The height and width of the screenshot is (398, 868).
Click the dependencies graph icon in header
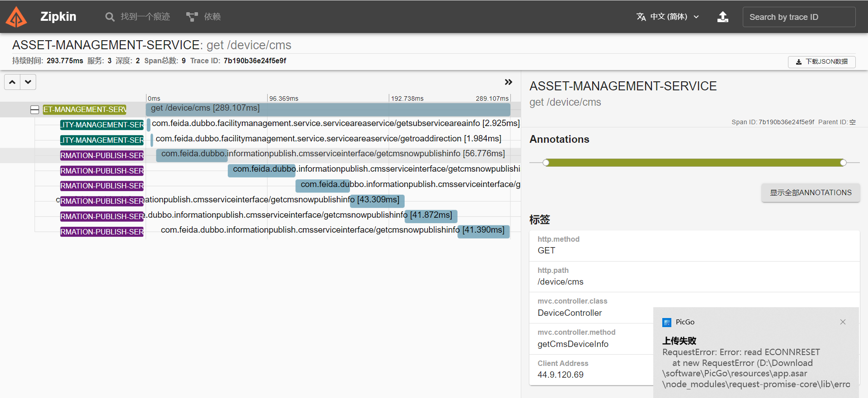(x=192, y=17)
